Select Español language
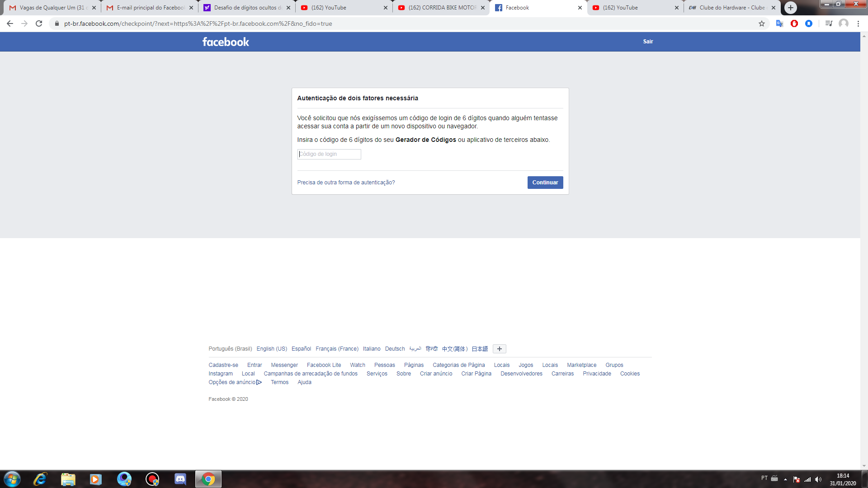Screen dimensions: 868x488 click(x=301, y=349)
